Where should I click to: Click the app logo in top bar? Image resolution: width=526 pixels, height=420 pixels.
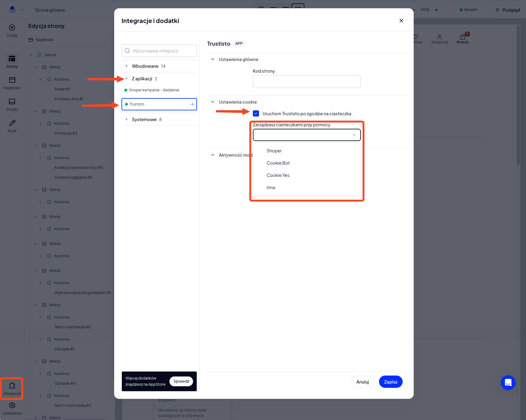coord(12,10)
